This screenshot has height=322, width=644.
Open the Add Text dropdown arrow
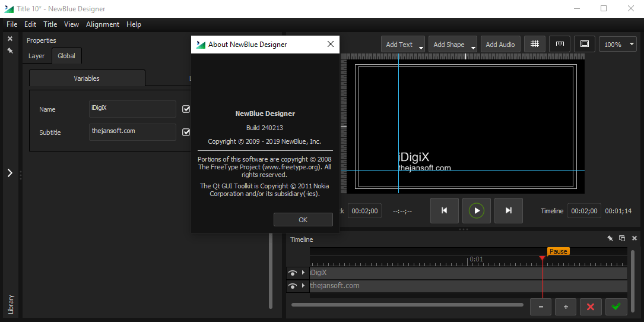click(x=421, y=48)
